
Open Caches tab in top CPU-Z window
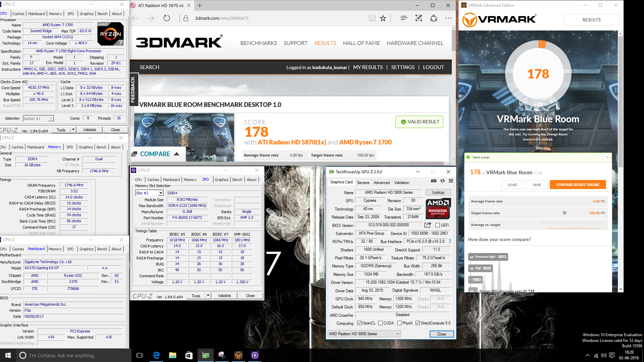point(18,14)
